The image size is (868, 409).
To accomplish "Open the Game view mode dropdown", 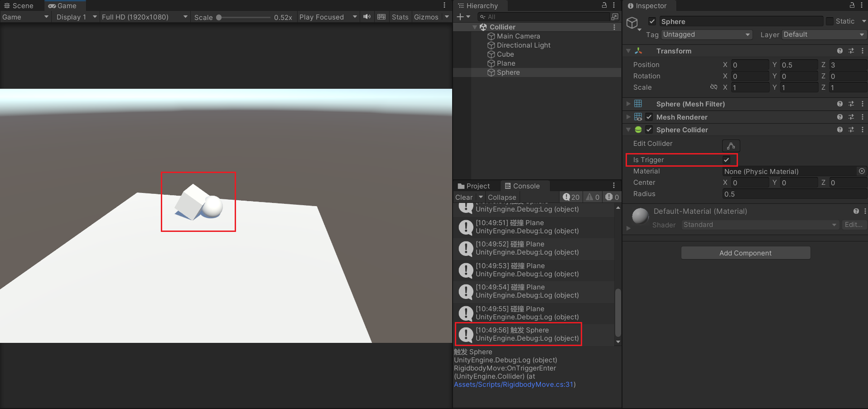I will click(25, 17).
